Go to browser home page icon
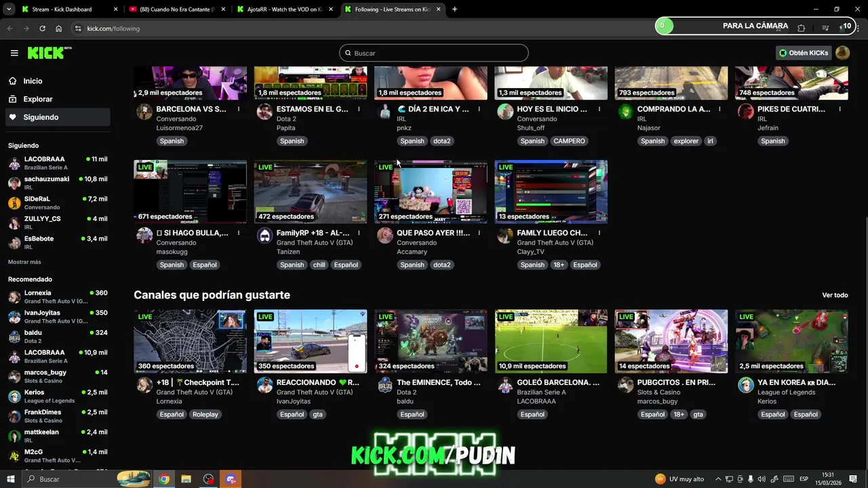Image resolution: width=868 pixels, height=488 pixels. pos(59,28)
